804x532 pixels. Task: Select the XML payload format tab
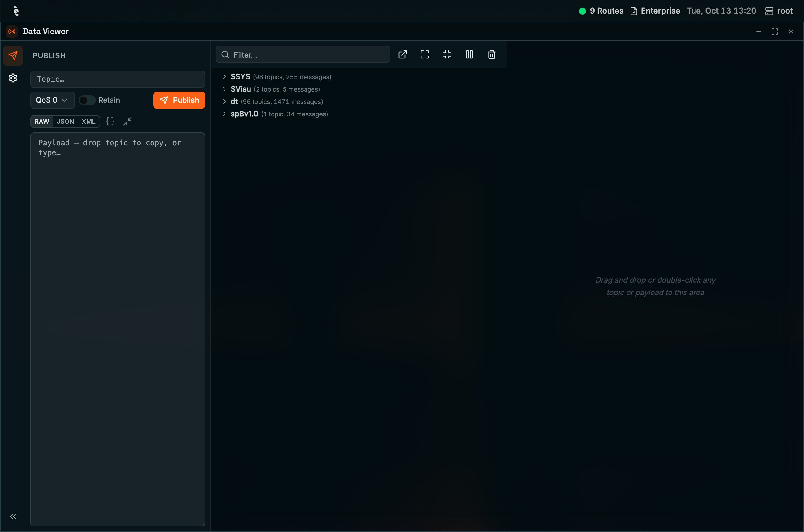[x=88, y=122]
